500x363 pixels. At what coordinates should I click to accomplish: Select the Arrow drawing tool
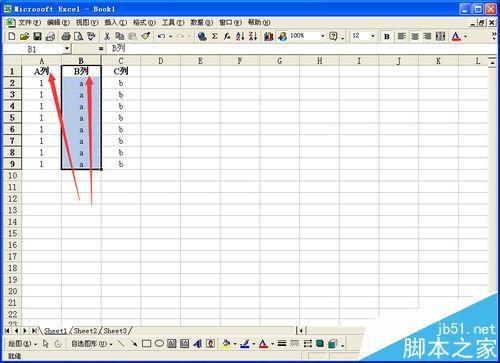click(134, 343)
